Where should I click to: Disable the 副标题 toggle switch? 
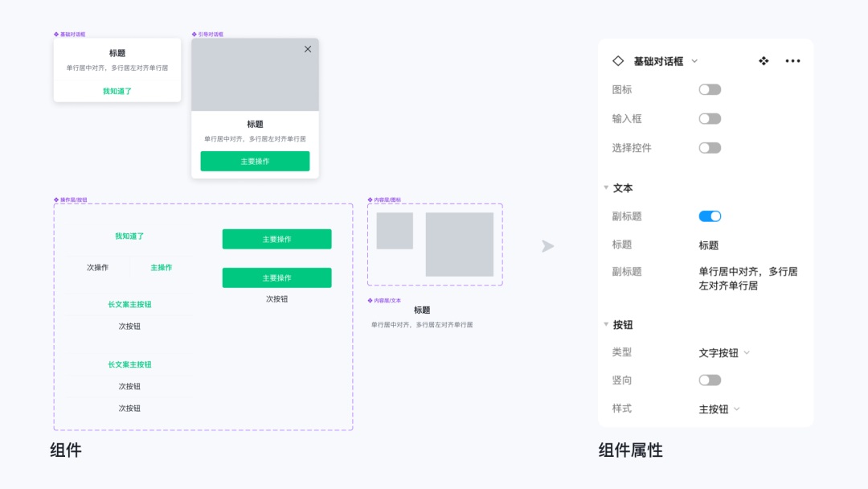click(x=710, y=216)
